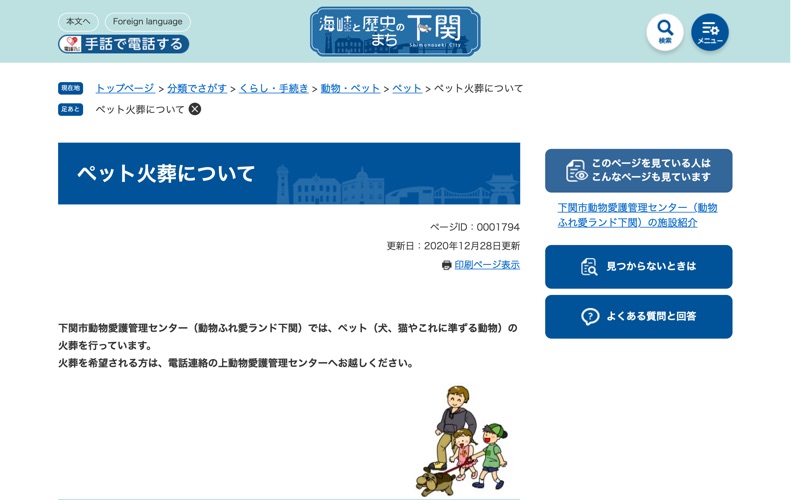Screen dimensions: 800x500
Task: Open the メニュー menu button
Action: click(710, 32)
